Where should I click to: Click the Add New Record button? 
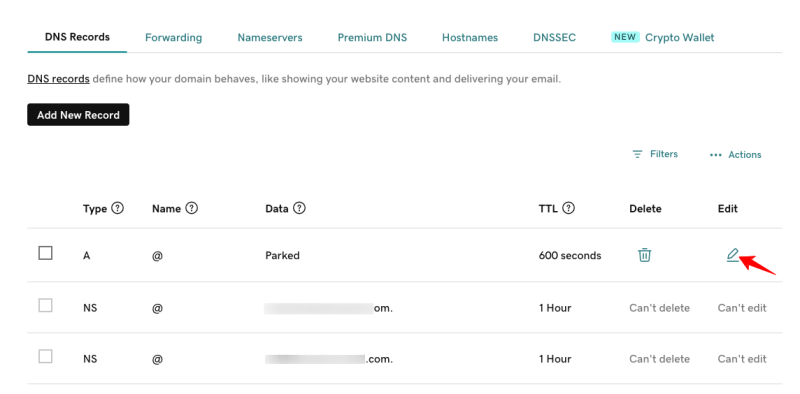pos(78,115)
